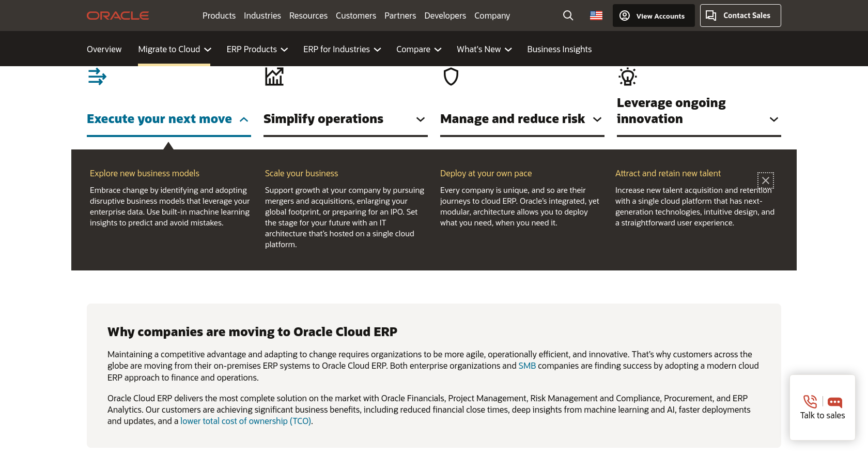This screenshot has height=453, width=868.
Task: Click the Deploy at your own pace heading
Action: (x=486, y=173)
